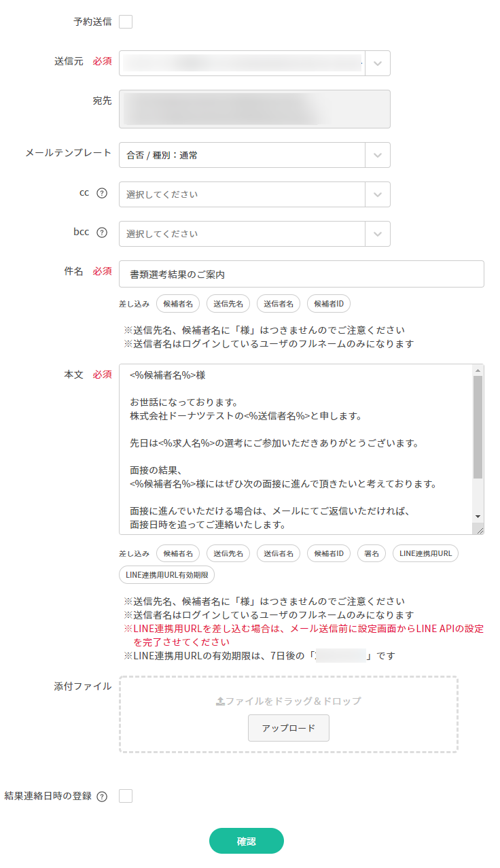This screenshot has height=868, width=500.
Task: Enable the 予約送信 checkbox
Action: coord(126,22)
